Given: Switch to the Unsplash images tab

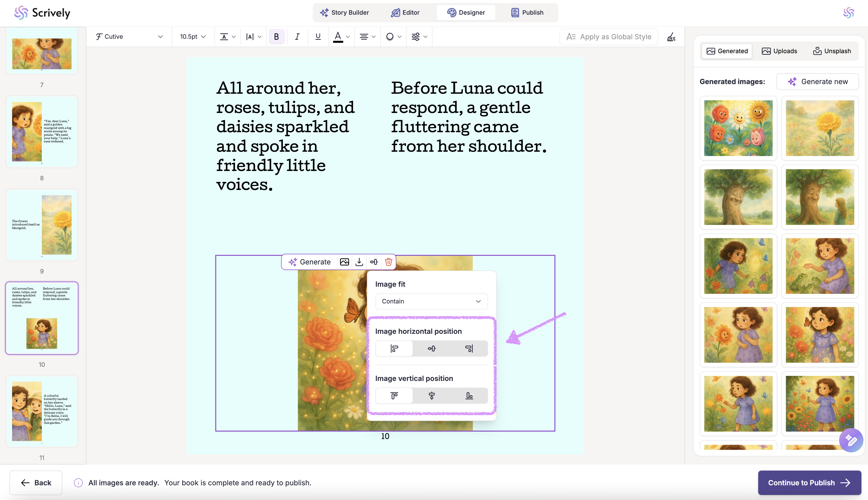Looking at the screenshot, I should point(831,51).
